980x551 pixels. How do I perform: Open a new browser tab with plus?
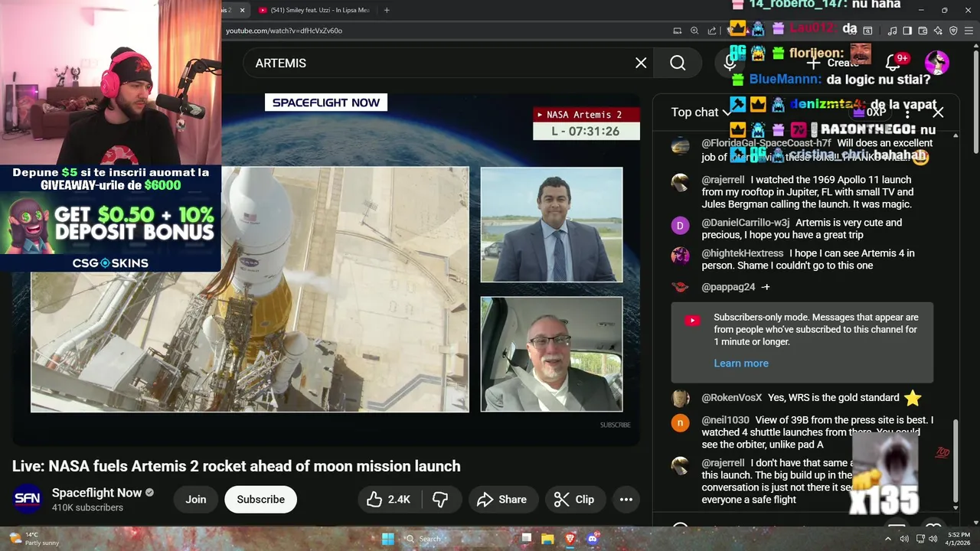coord(387,10)
